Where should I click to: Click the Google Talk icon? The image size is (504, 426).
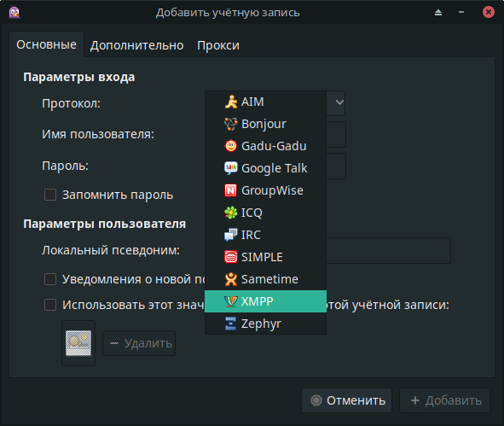click(x=231, y=168)
